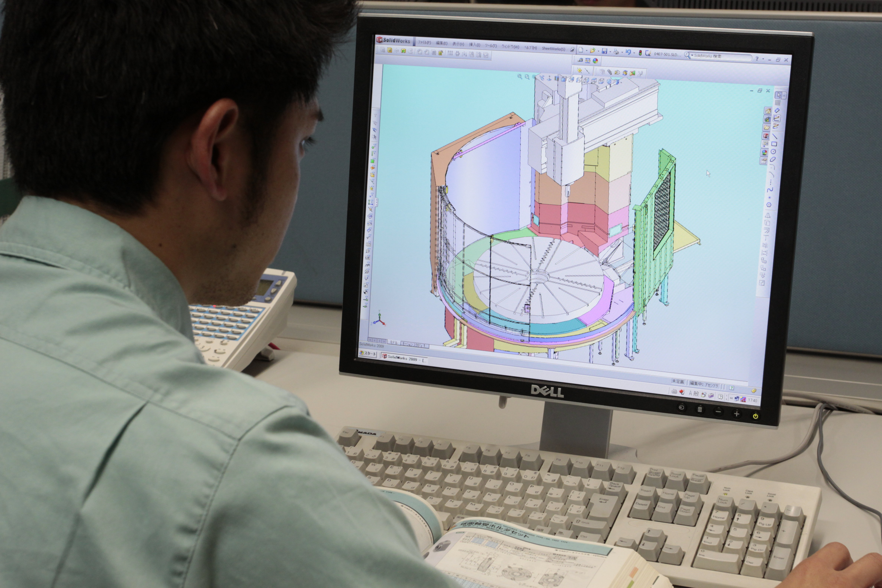Image resolution: width=882 pixels, height=588 pixels.
Task: Select the Polygon sketch tool
Action: click(769, 205)
